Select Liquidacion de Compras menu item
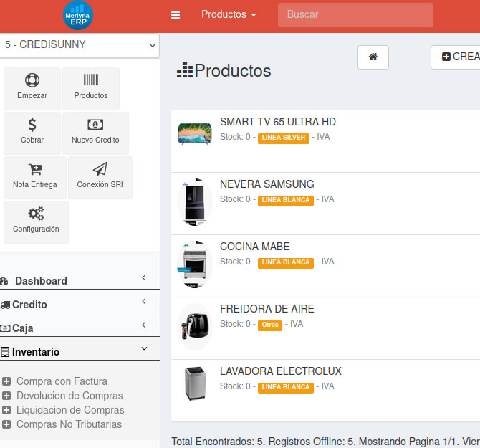Image resolution: width=480 pixels, height=448 pixels. [x=70, y=410]
